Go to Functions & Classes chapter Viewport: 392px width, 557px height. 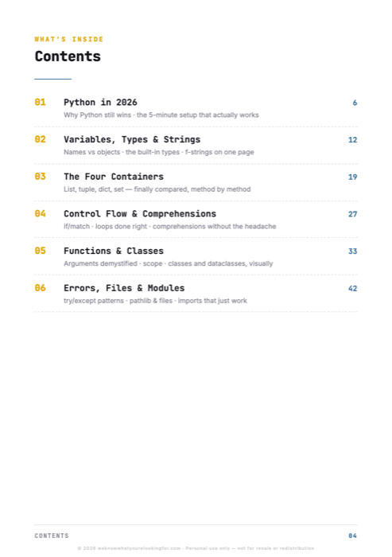(114, 251)
